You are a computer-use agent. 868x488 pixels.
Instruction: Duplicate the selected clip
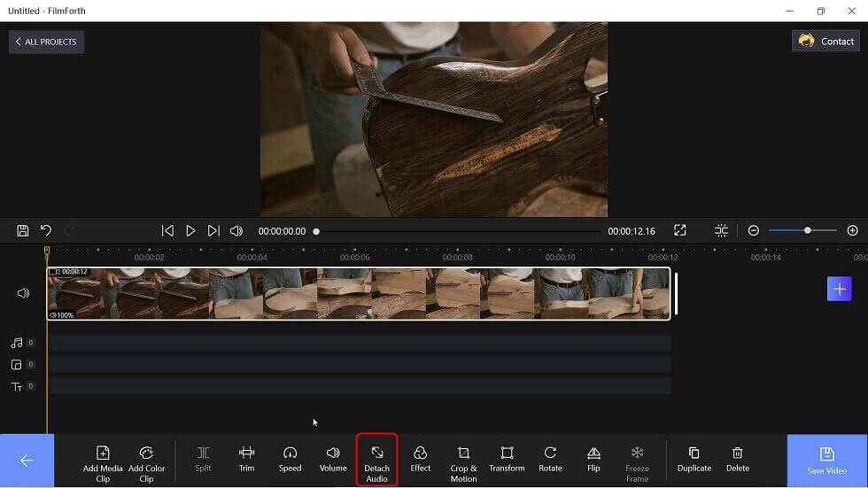coord(694,460)
